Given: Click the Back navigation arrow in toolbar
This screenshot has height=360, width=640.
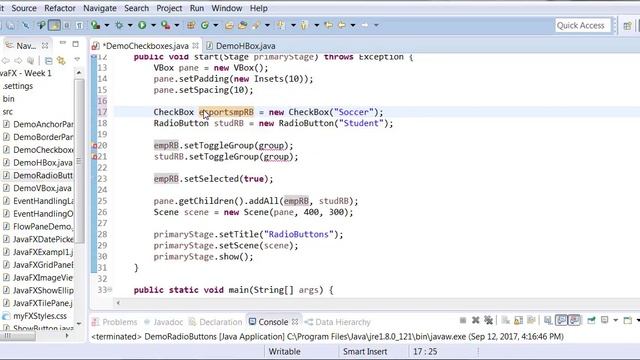Looking at the screenshot, I should pyautogui.click(x=342, y=25).
